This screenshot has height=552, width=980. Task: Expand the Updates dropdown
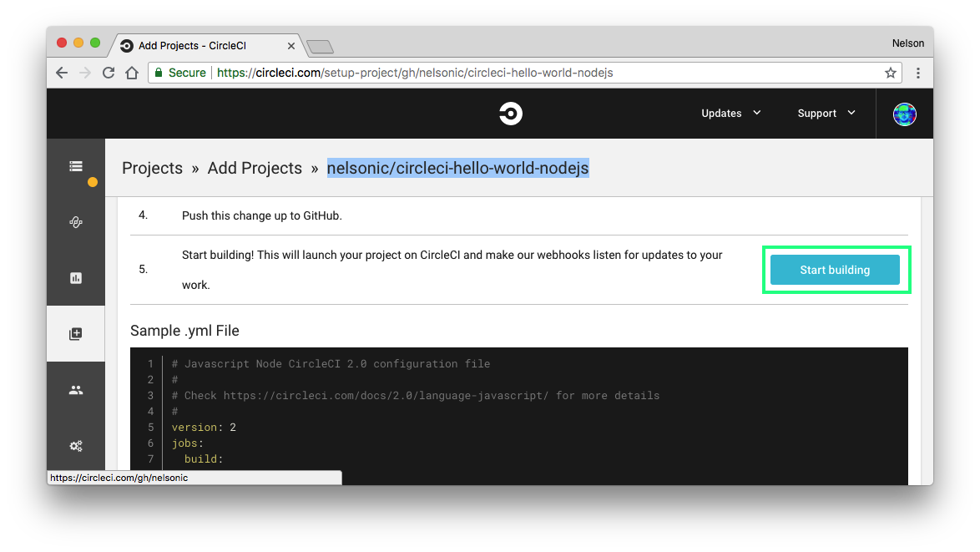(730, 114)
